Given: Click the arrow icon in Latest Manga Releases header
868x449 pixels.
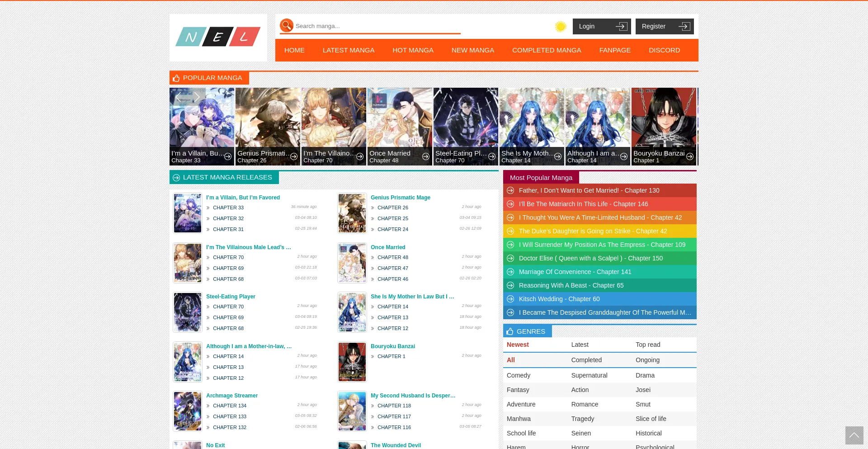Looking at the screenshot, I should pos(176,178).
